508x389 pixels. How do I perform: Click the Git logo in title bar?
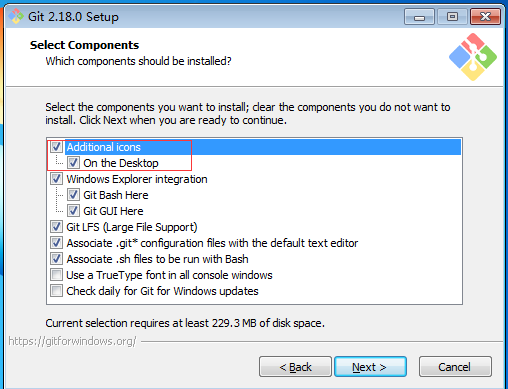[x=16, y=16]
